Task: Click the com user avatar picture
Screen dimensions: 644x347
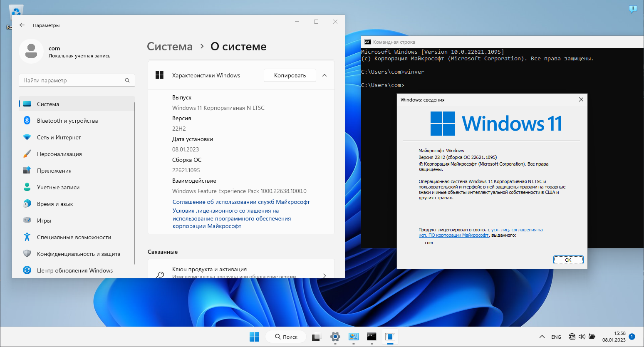Action: 31,51
